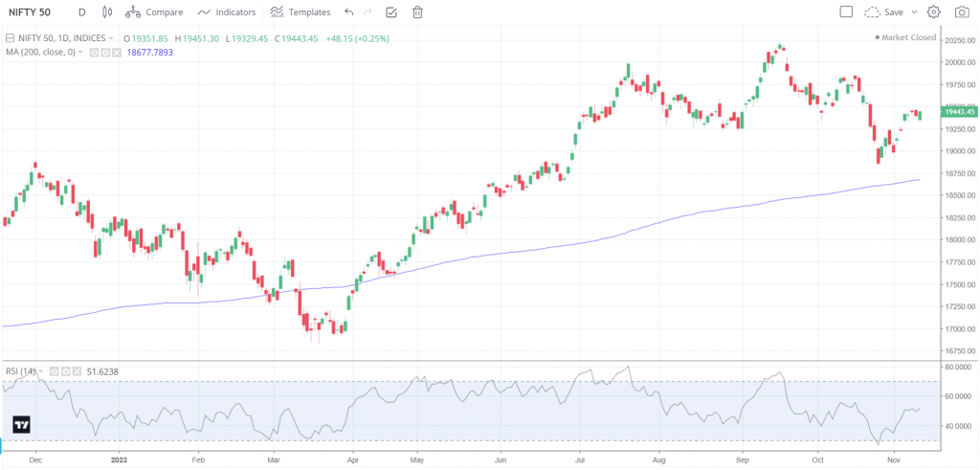Collapse the NIFTY 50 legend box
This screenshot has height=470, width=980.
(10, 38)
